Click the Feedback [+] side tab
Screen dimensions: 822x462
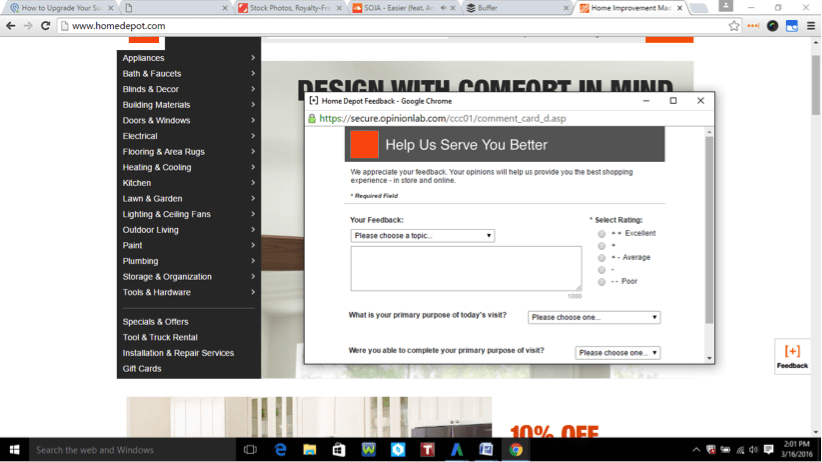click(x=792, y=357)
